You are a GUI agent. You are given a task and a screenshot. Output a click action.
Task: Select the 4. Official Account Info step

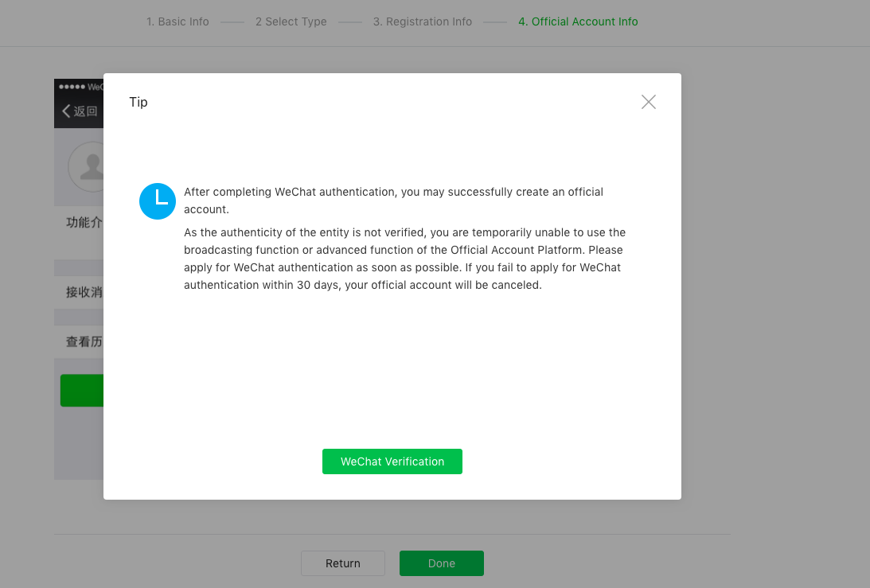click(578, 21)
